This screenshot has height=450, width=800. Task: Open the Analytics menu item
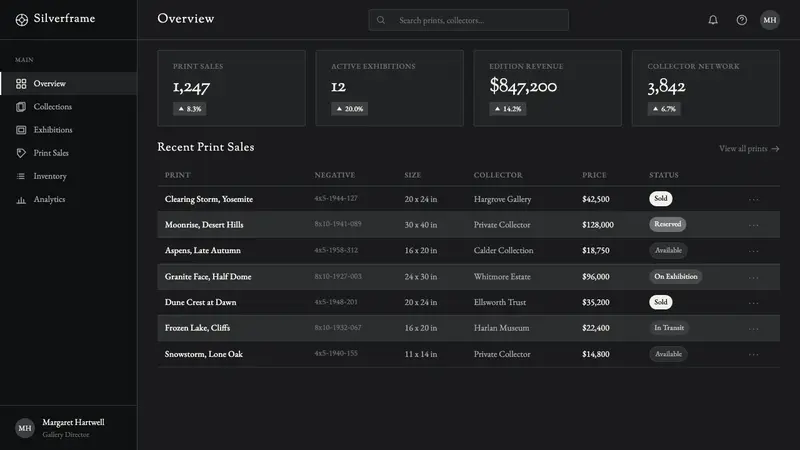coord(68,199)
